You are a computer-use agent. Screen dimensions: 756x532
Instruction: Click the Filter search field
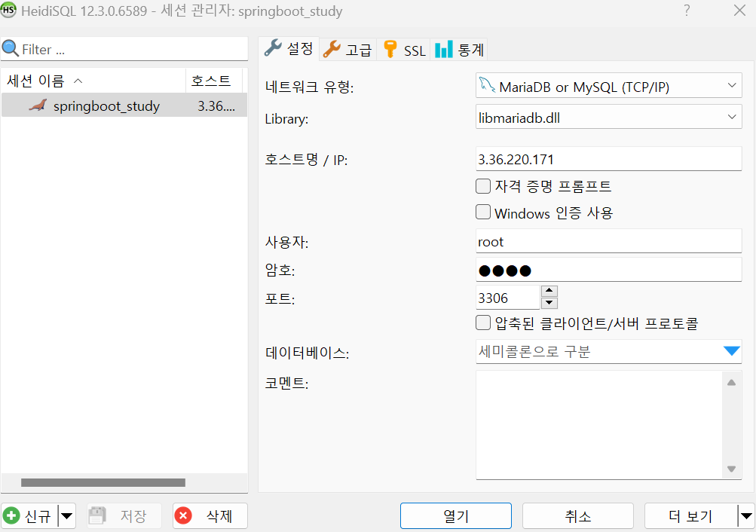(x=124, y=49)
